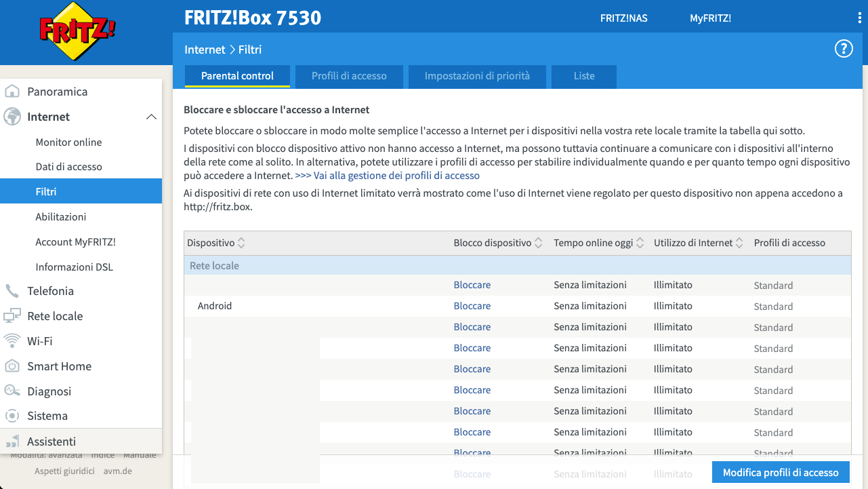This screenshot has width=868, height=489.
Task: Click the FRITZ! logo
Action: click(x=77, y=31)
